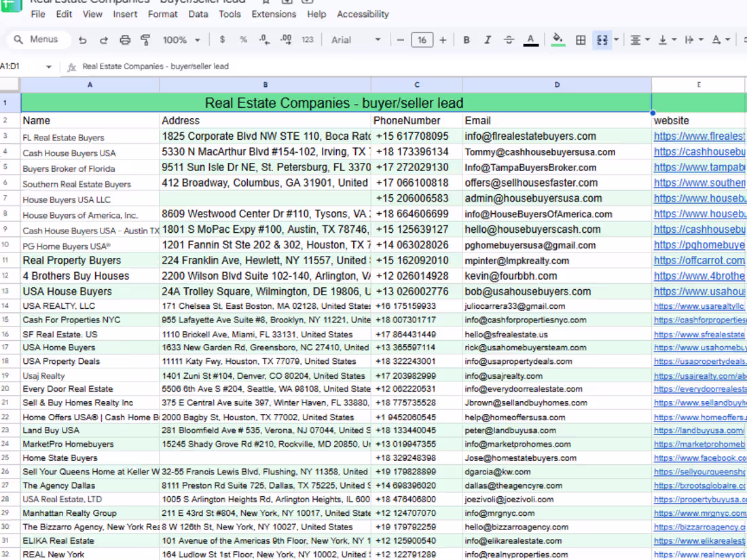Open the Extensions menu
Screen dimensions: 747x560
[x=274, y=14]
